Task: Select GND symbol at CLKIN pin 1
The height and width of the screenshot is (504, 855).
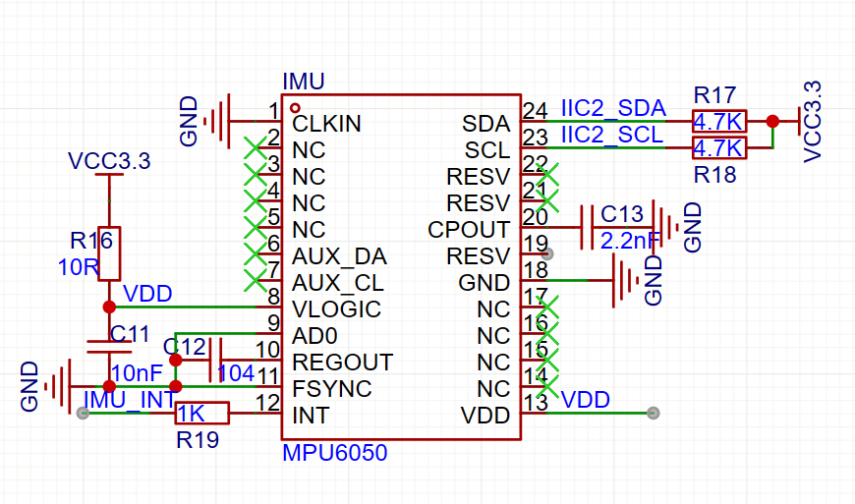Action: 217,121
